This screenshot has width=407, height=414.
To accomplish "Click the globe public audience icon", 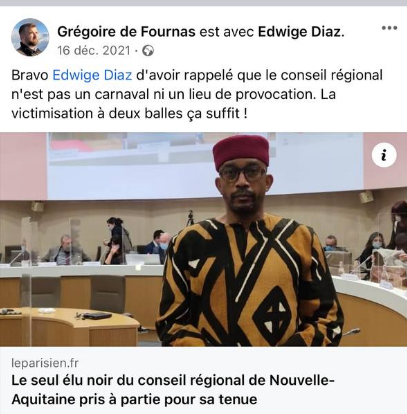I will [x=148, y=51].
